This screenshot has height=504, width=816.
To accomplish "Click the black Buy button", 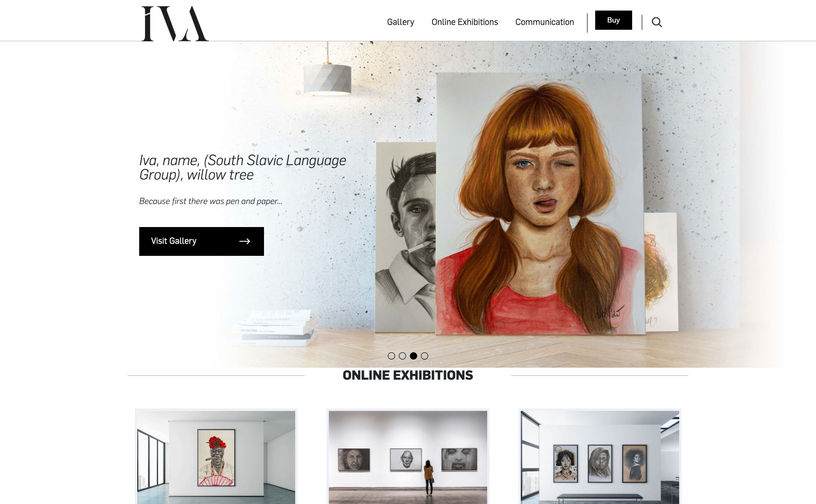I will coord(613,20).
